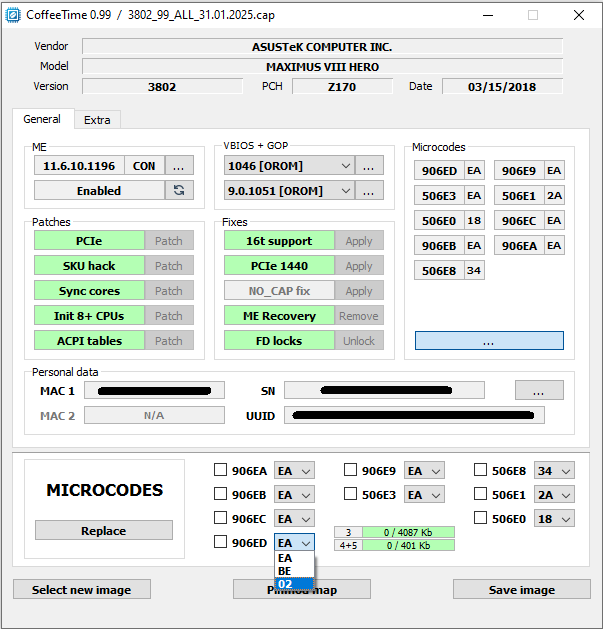Check the 506E1 microcode box
603x629 pixels.
pos(480,494)
